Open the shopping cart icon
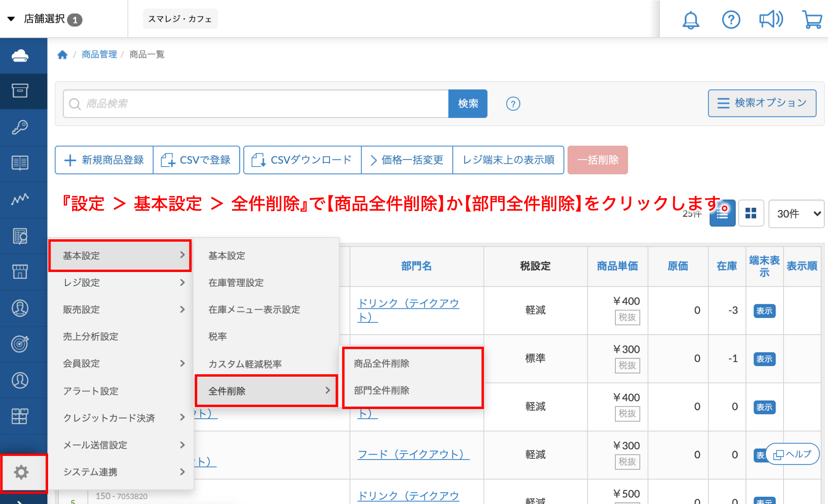828x504 pixels. click(x=811, y=19)
